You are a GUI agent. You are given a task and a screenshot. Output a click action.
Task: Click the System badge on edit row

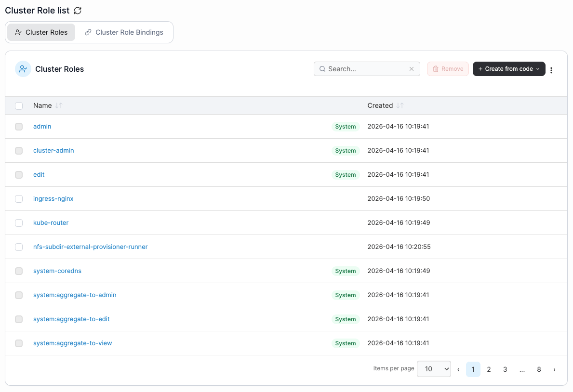click(x=346, y=175)
